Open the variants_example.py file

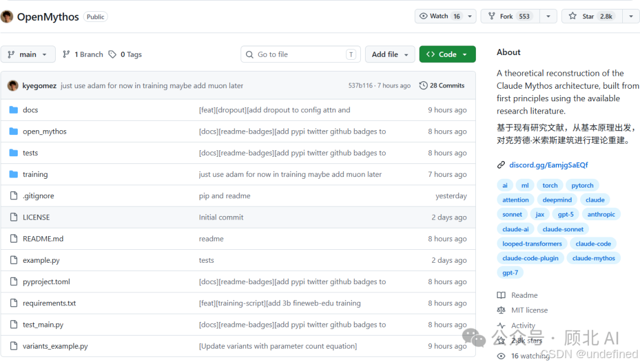[55, 346]
